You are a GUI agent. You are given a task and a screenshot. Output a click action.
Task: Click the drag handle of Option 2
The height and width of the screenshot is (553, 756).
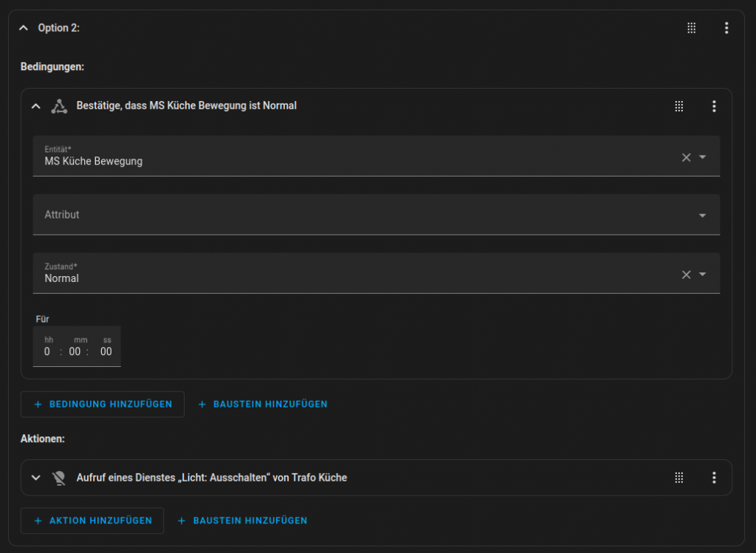coord(692,28)
